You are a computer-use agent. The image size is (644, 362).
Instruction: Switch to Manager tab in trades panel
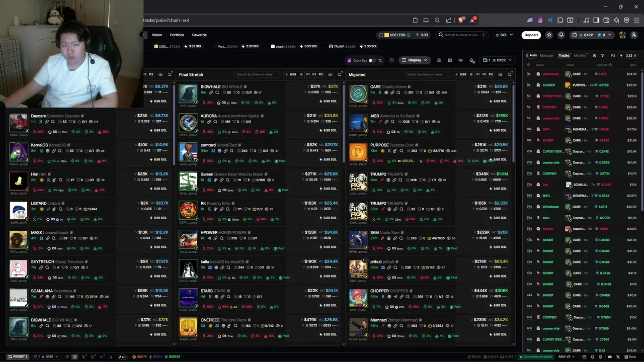pos(547,56)
